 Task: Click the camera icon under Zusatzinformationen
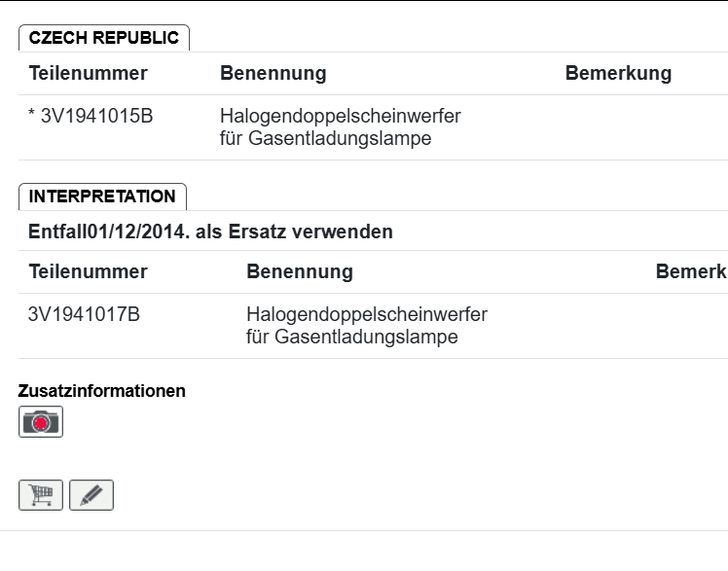pyautogui.click(x=41, y=421)
